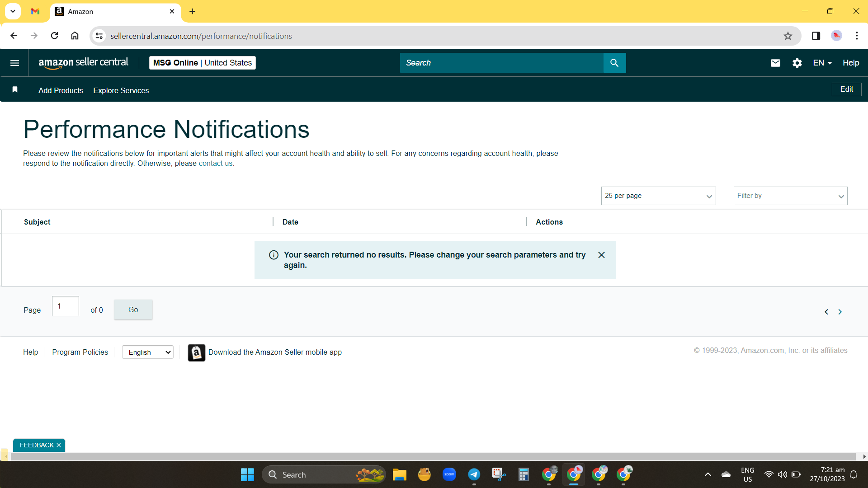Open Windows Start menu

click(x=247, y=474)
